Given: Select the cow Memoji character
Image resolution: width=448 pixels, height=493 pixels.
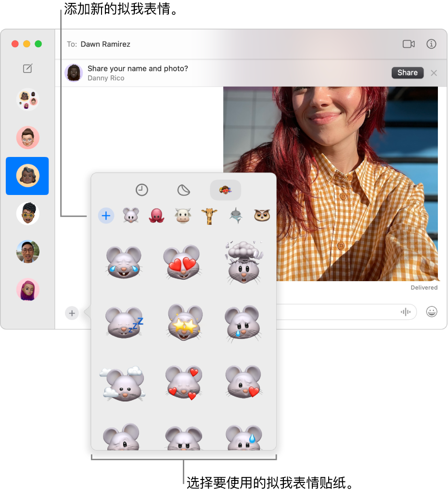Looking at the screenshot, I should point(183,216).
